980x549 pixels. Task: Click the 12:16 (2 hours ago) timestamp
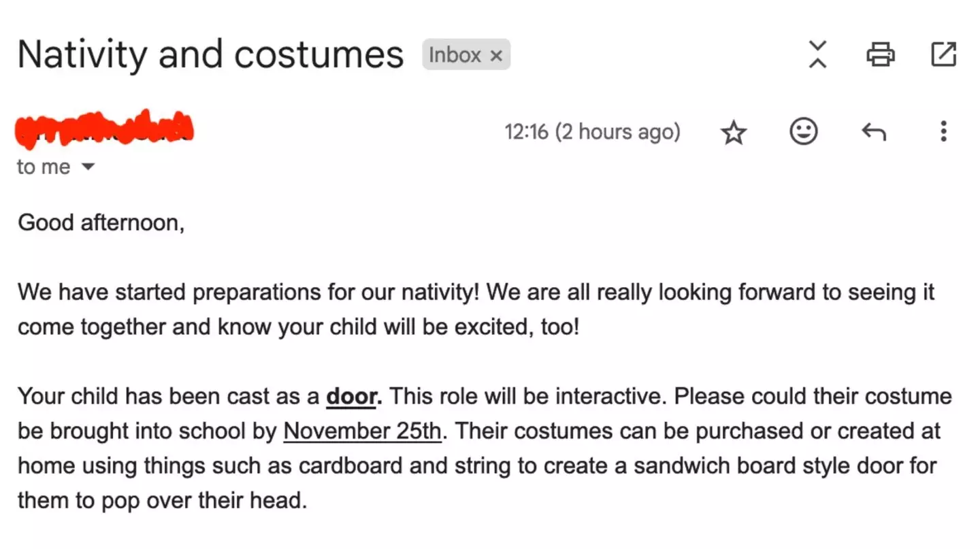[x=592, y=131]
